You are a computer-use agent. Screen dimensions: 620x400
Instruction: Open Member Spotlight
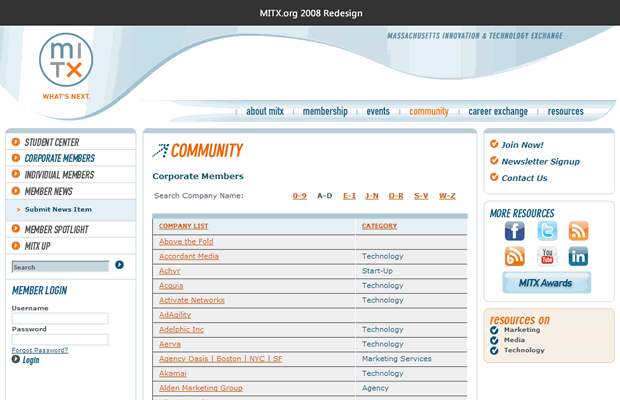pyautogui.click(x=57, y=230)
